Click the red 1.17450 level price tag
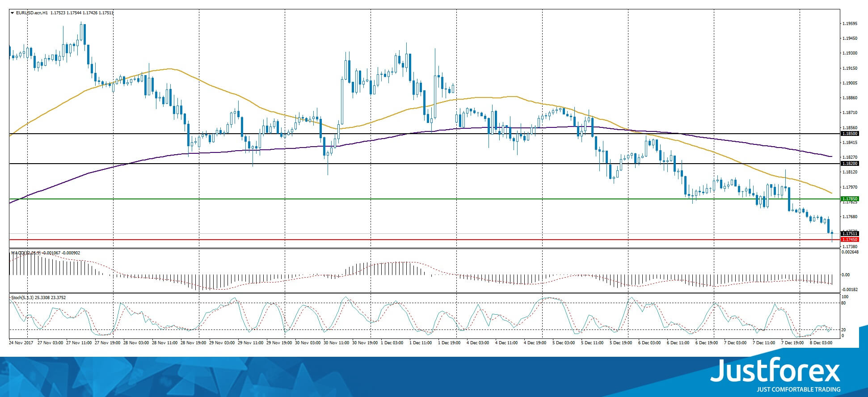 (850, 240)
